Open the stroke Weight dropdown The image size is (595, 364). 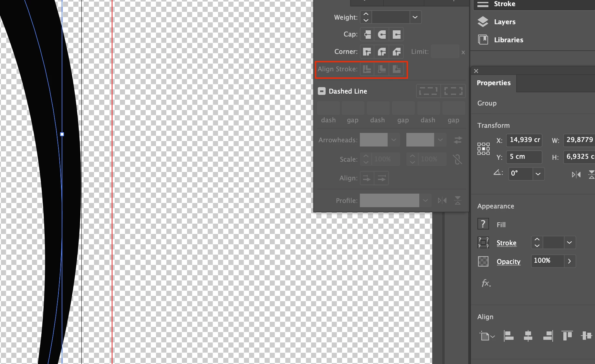pos(415,17)
